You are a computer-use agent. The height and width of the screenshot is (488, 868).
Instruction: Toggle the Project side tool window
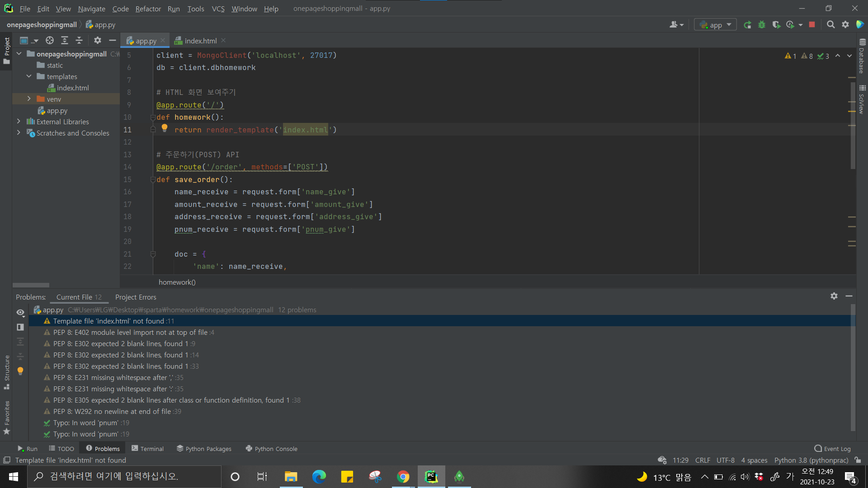[x=7, y=50]
